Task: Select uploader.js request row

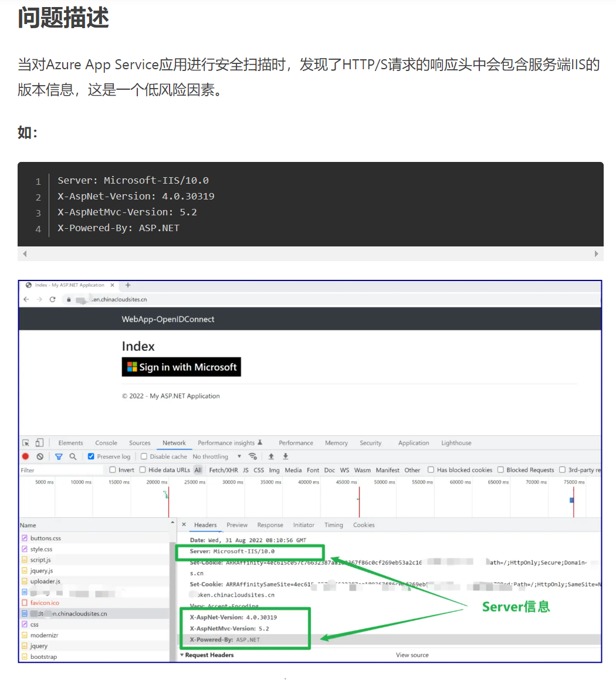Action: [x=94, y=581]
